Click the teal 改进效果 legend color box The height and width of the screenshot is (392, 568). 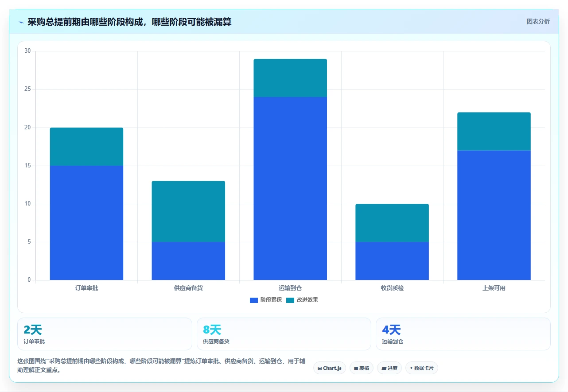[x=290, y=300]
